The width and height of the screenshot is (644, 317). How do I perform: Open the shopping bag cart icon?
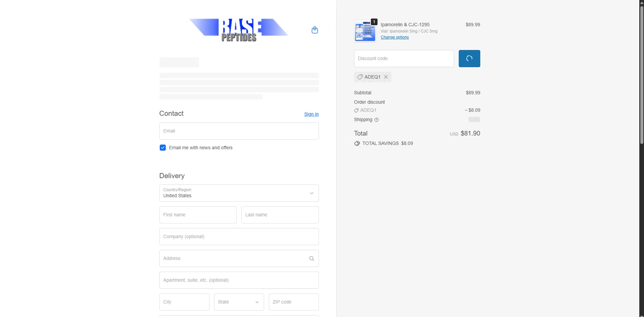(x=315, y=30)
